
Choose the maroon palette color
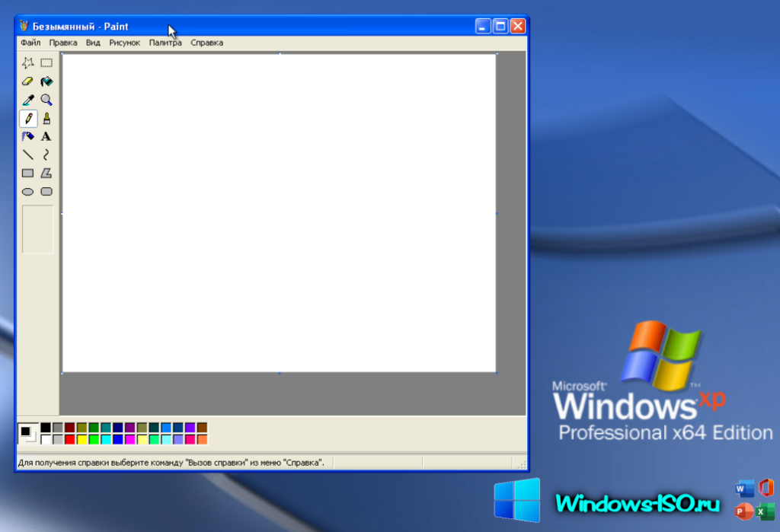[x=69, y=428]
